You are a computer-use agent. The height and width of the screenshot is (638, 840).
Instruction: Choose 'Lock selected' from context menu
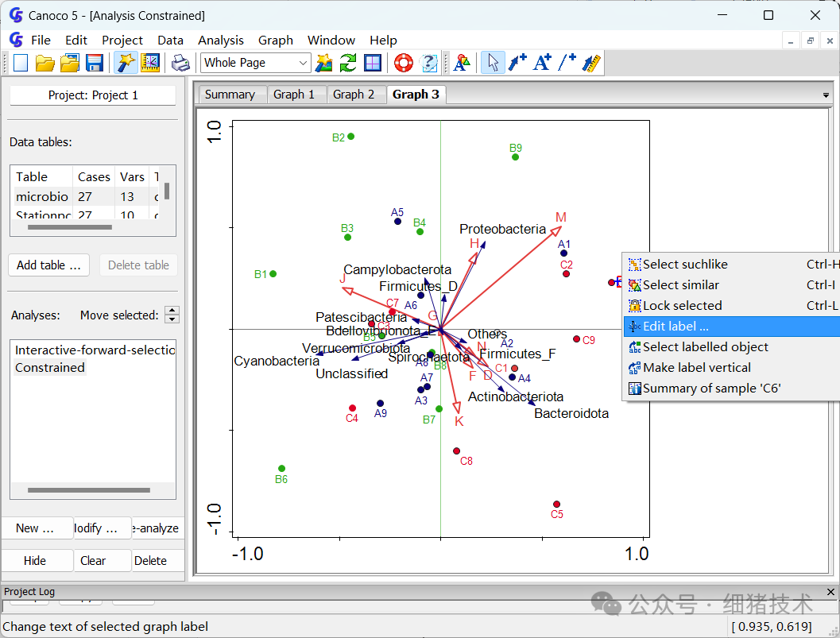682,306
